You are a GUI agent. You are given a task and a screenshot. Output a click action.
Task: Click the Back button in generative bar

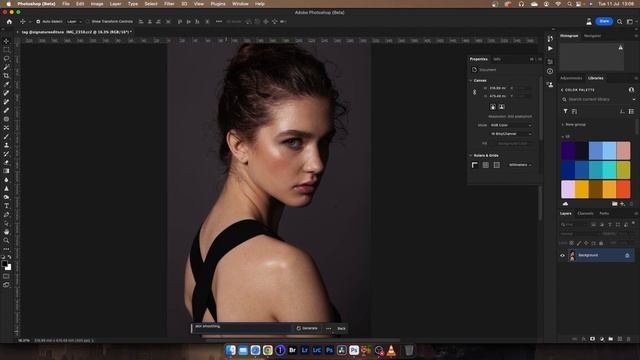coord(341,329)
